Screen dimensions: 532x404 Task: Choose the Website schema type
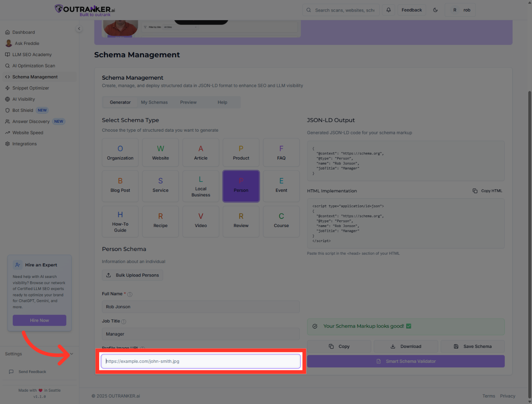[160, 153]
